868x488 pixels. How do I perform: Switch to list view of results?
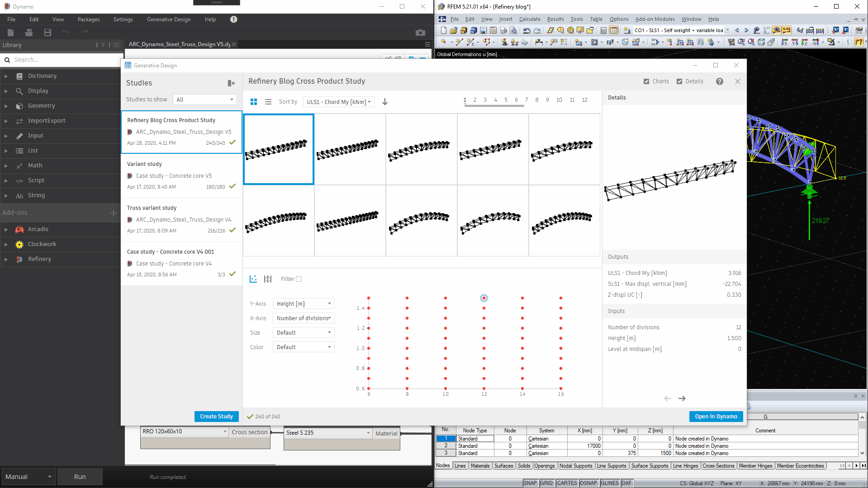(268, 102)
